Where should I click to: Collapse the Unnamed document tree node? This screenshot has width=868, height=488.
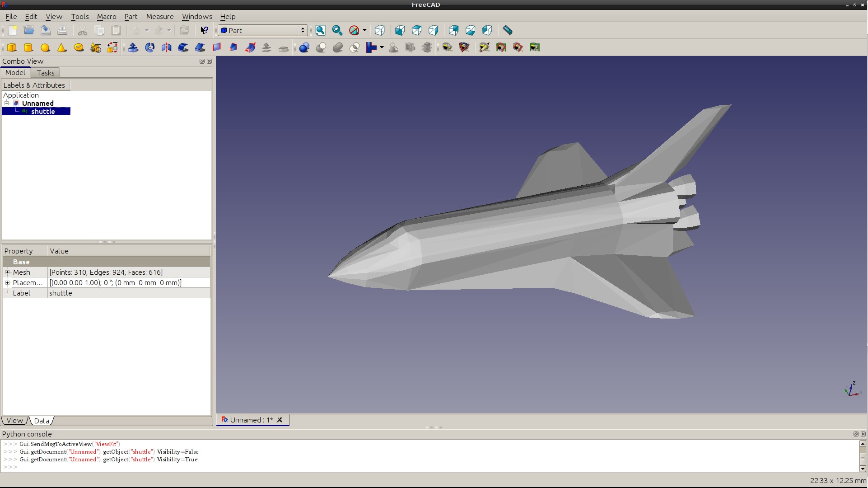tap(7, 103)
